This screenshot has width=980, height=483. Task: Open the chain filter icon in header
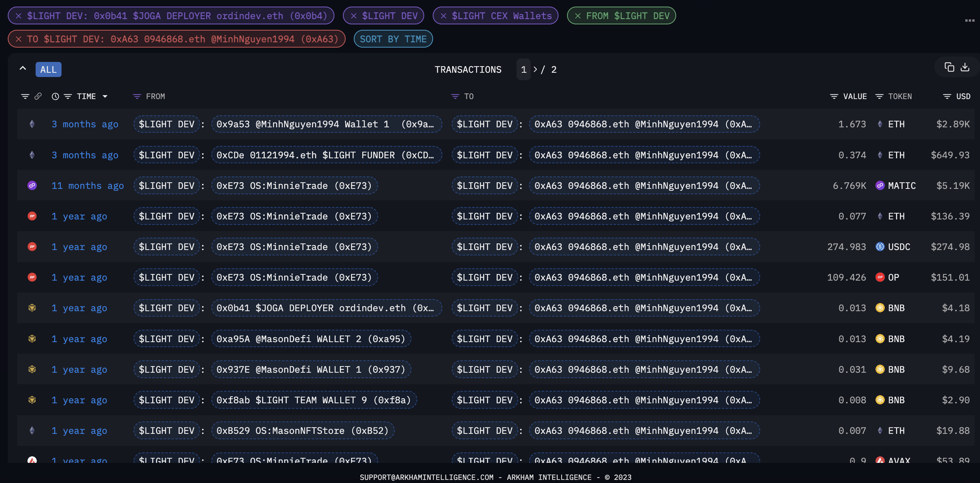[x=25, y=96]
